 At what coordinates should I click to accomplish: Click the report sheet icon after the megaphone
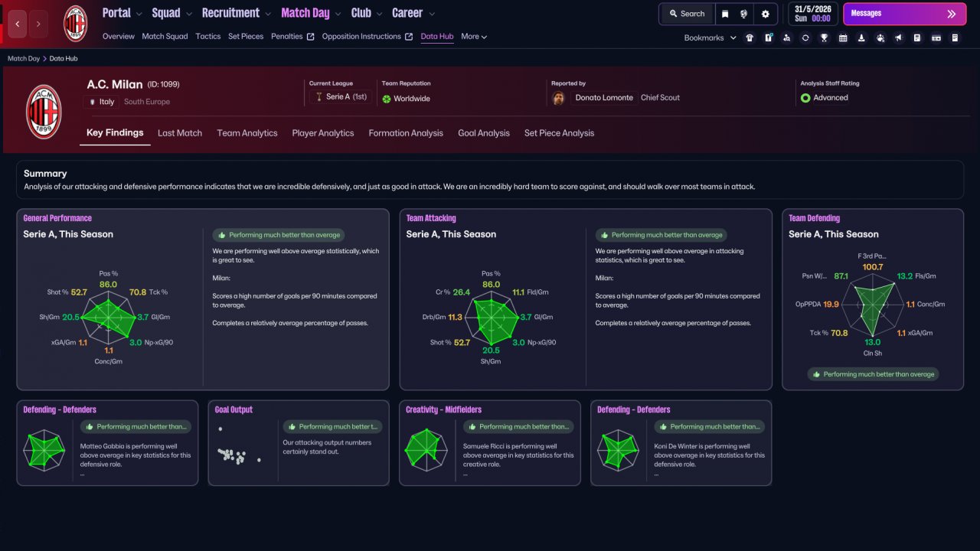pos(917,37)
